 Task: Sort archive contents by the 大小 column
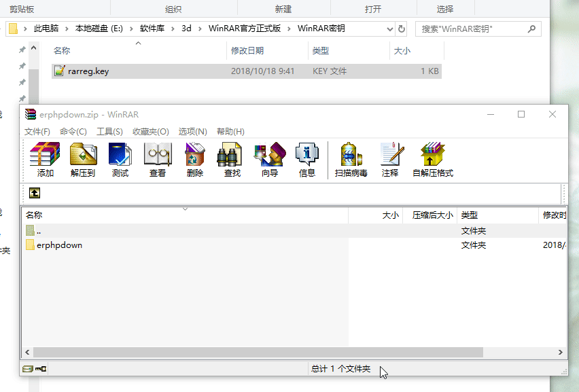point(389,214)
